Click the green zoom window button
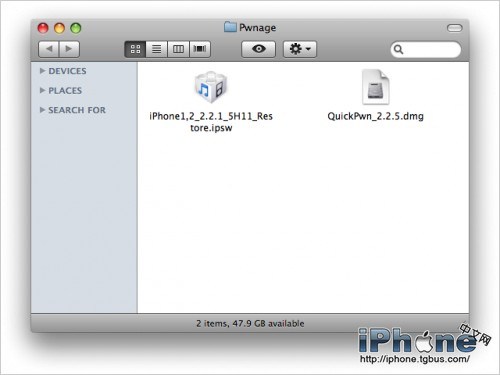This screenshot has width=500, height=375. 76,28
